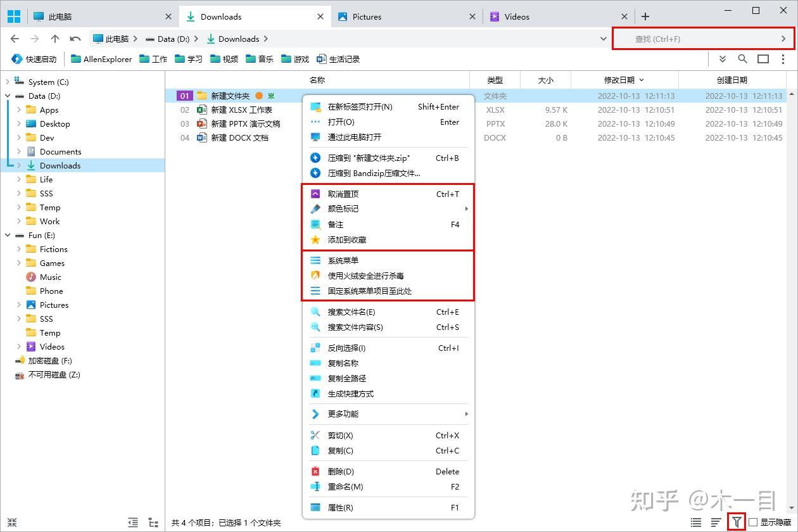Click the search magnifier icon in the toolbar
This screenshot has width=798, height=532.
point(743,59)
